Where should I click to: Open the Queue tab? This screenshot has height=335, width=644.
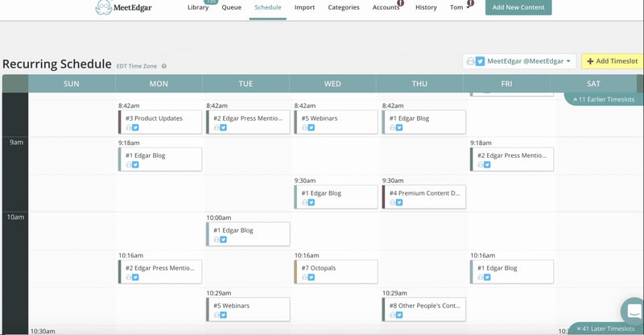click(232, 7)
